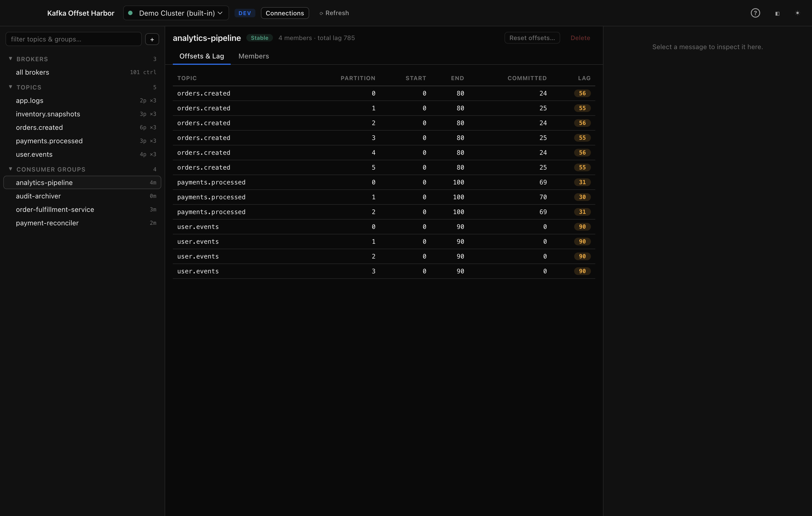Click payments.processed partition 2 row topic

[212, 212]
